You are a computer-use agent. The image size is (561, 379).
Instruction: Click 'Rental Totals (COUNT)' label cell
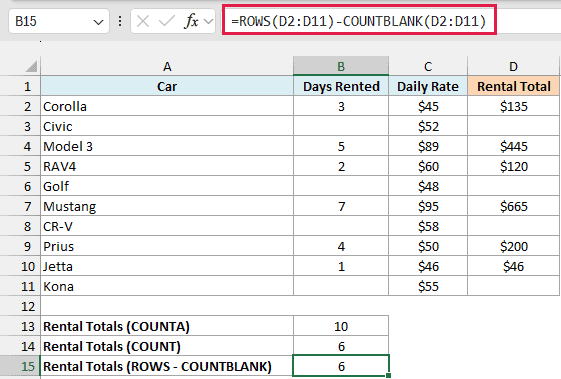(167, 346)
